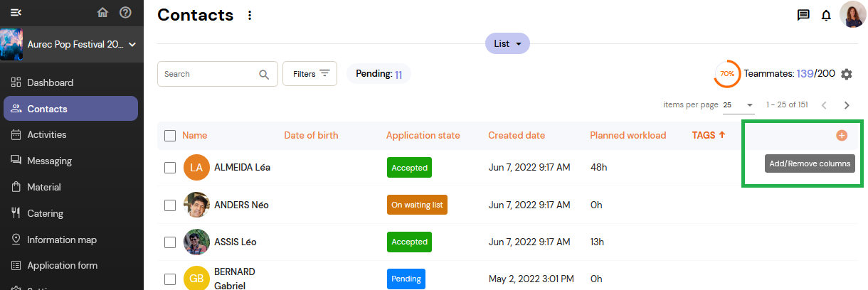868x290 pixels.
Task: Open the ALMEIDA Léa contact name
Action: tap(242, 168)
